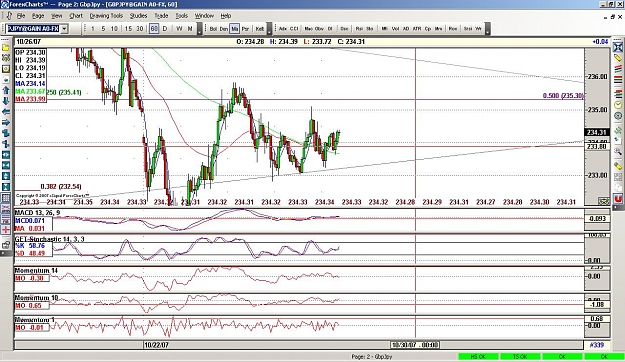Viewport: 625px width, 362px height.
Task: Add Stochastic (Sto) indicator from toolbar
Action: [369, 29]
